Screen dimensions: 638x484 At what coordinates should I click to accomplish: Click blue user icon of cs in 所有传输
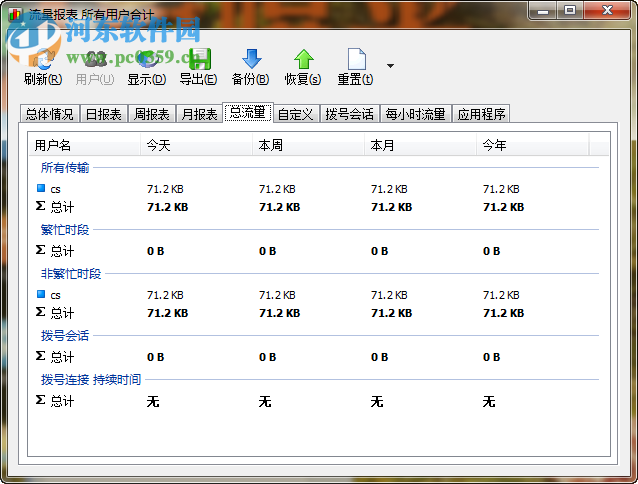coord(41,188)
